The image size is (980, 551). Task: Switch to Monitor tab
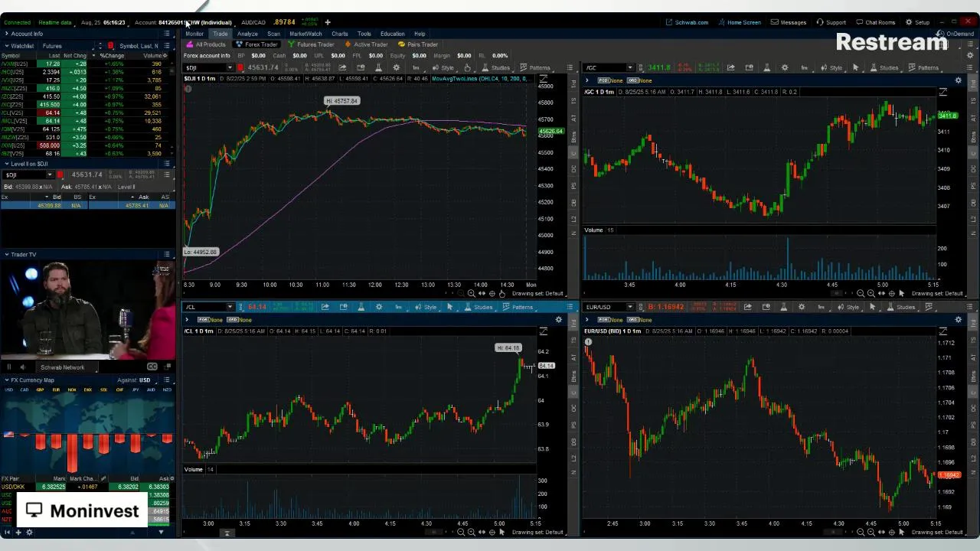194,34
